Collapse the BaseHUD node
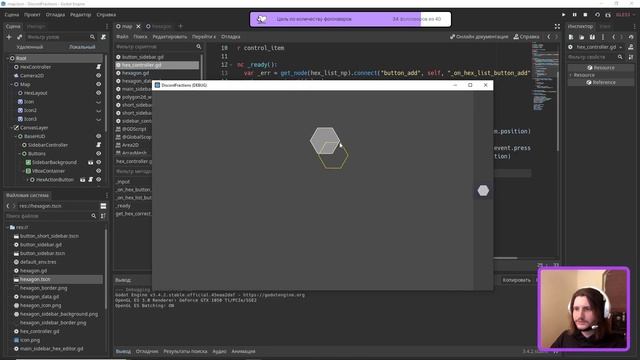The width and height of the screenshot is (640, 360). tap(16, 136)
